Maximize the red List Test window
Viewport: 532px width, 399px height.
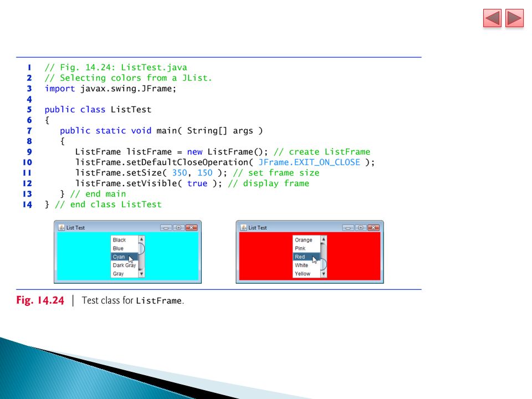coord(360,228)
